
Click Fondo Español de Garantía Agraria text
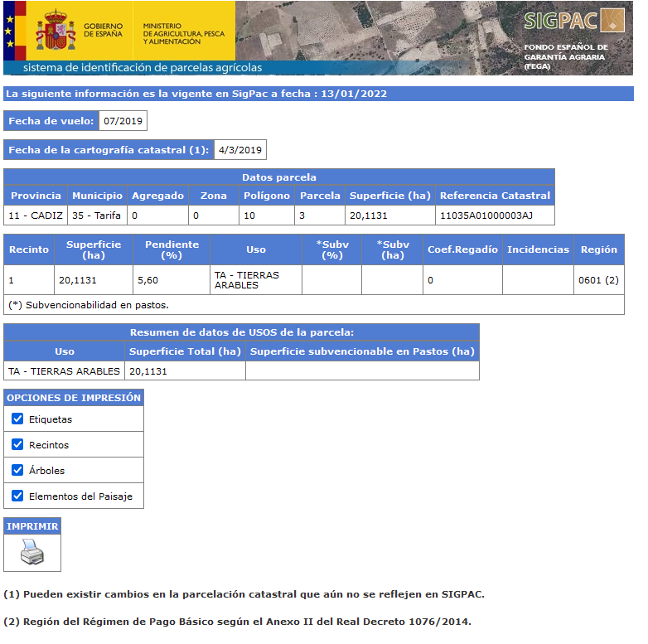(x=565, y=56)
